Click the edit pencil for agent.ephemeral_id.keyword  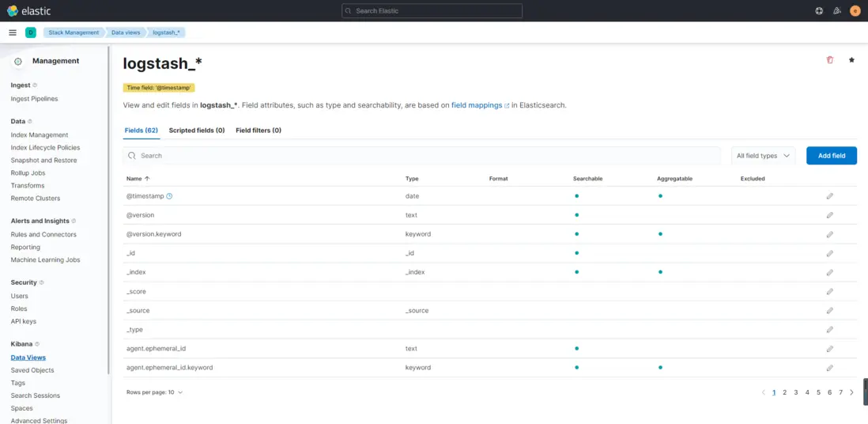click(829, 368)
